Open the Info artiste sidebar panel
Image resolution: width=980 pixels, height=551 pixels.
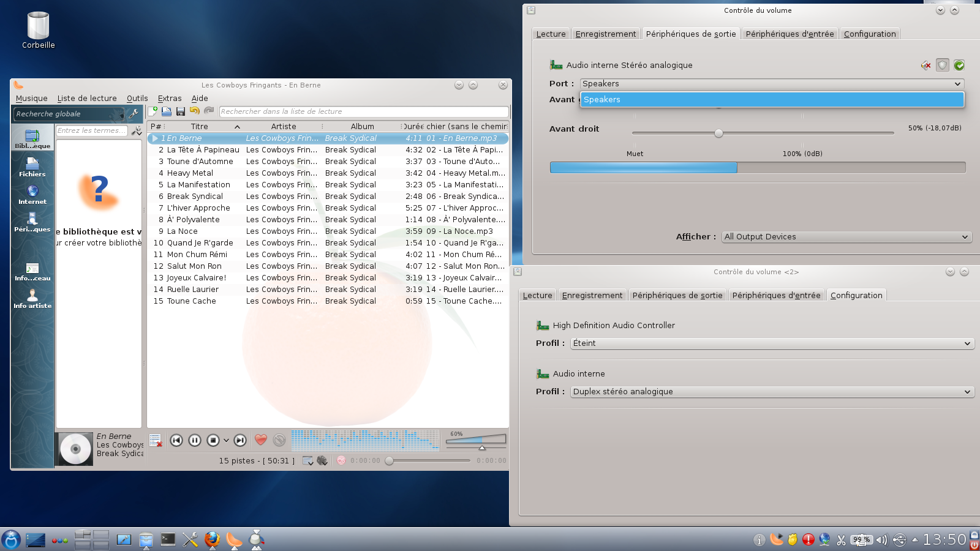pos(32,299)
